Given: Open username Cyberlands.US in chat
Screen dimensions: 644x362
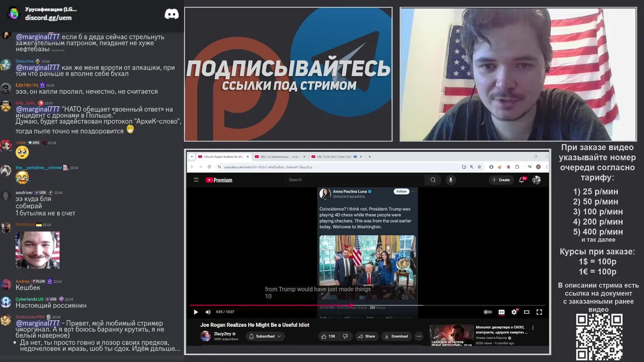Looking at the screenshot, I should [x=29, y=299].
